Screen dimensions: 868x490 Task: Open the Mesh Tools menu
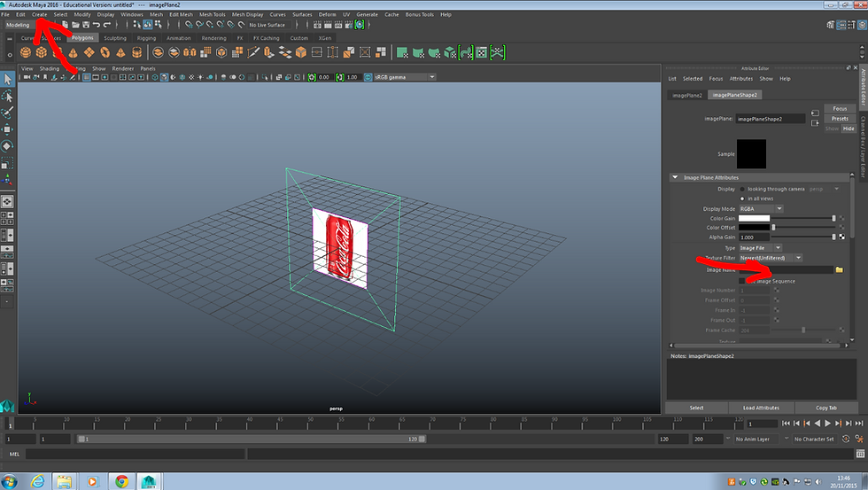click(212, 14)
